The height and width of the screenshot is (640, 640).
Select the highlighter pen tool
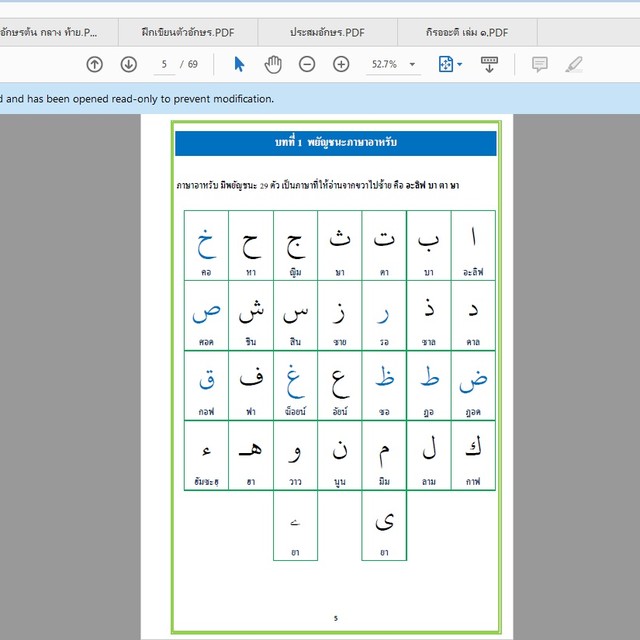(573, 64)
